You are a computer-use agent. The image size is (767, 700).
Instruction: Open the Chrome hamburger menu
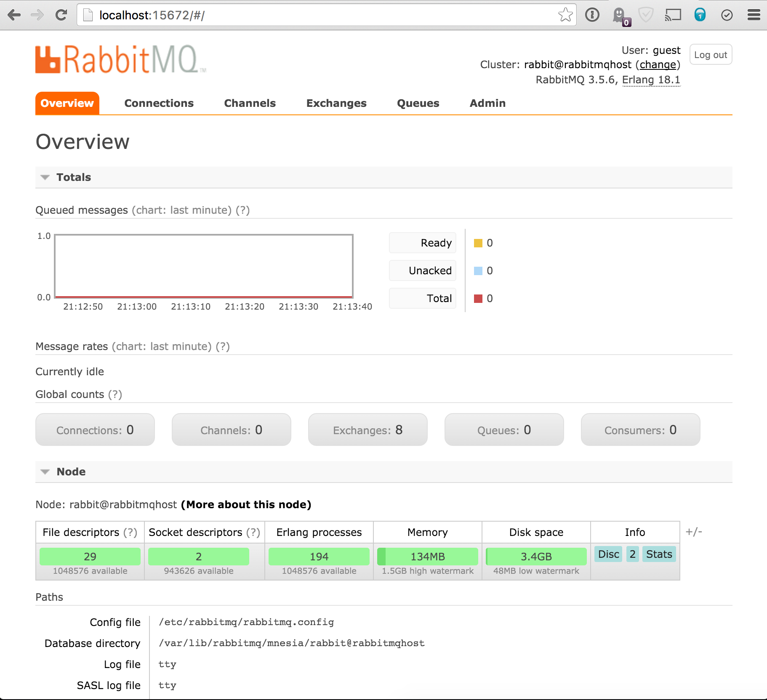tap(754, 15)
